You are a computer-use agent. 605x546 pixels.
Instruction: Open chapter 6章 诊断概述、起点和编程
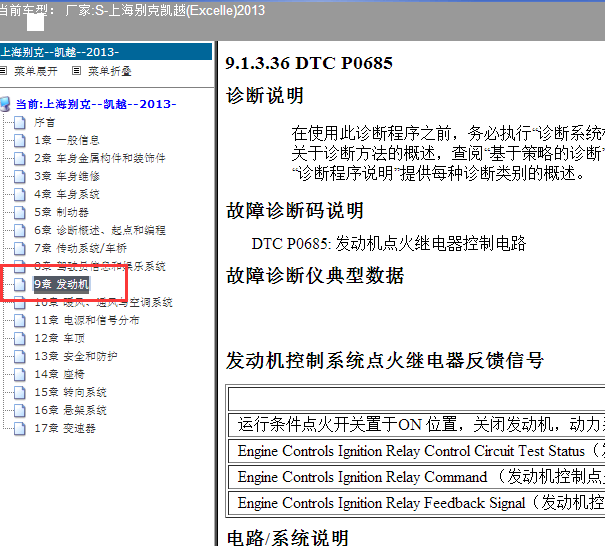pos(100,230)
